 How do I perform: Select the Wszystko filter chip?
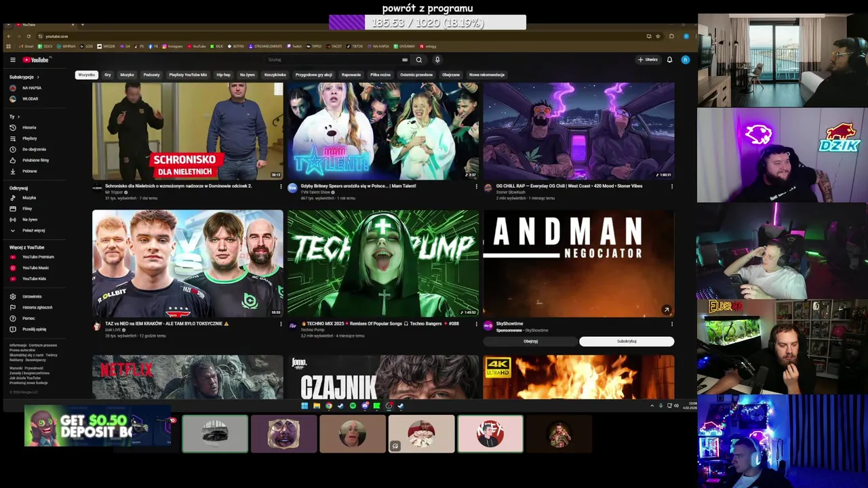tap(86, 75)
